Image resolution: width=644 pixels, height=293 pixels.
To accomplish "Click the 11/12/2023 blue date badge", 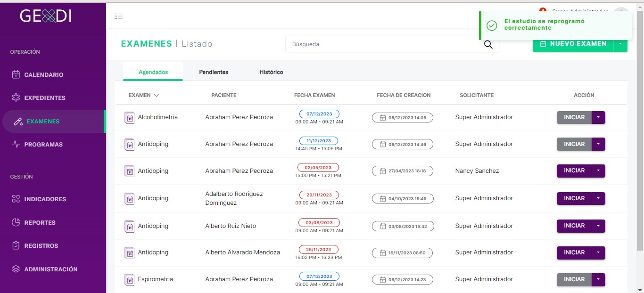I will point(319,140).
